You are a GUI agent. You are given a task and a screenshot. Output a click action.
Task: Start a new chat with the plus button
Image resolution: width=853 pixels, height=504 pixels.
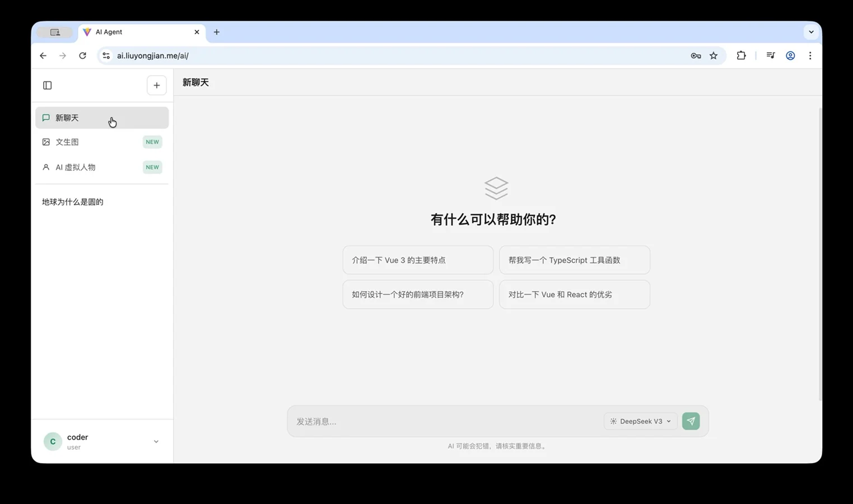157,85
